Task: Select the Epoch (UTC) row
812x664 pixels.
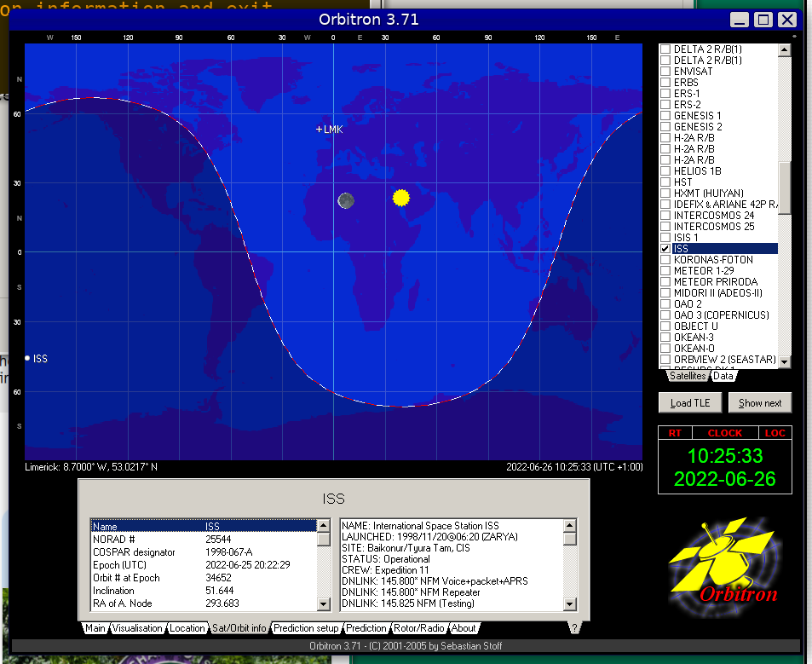Action: coord(204,564)
